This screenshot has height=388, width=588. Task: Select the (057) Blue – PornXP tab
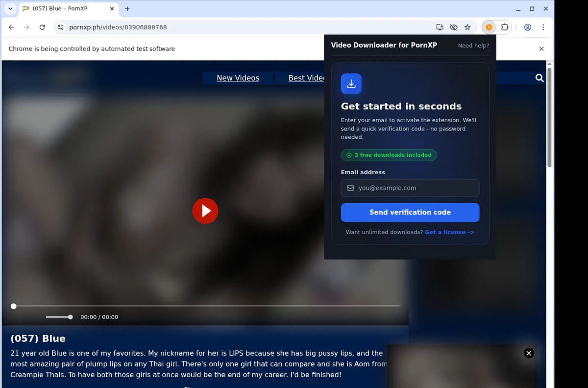[x=68, y=9]
